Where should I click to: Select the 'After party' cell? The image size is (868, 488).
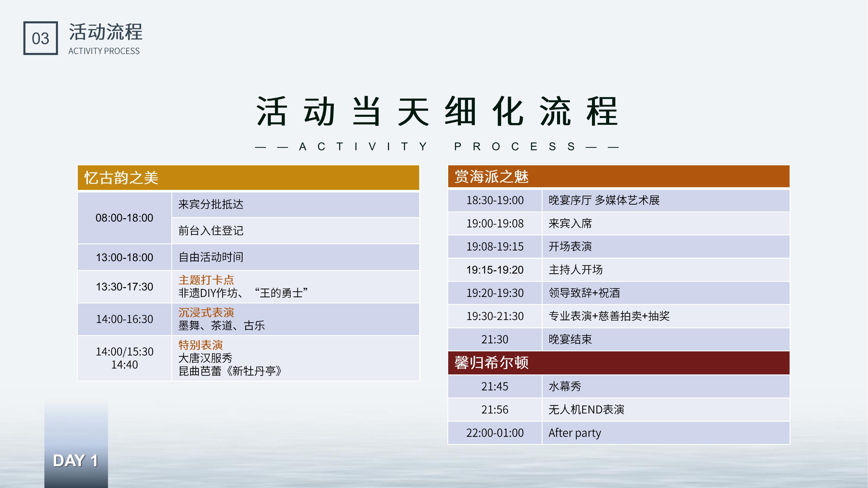point(666,433)
